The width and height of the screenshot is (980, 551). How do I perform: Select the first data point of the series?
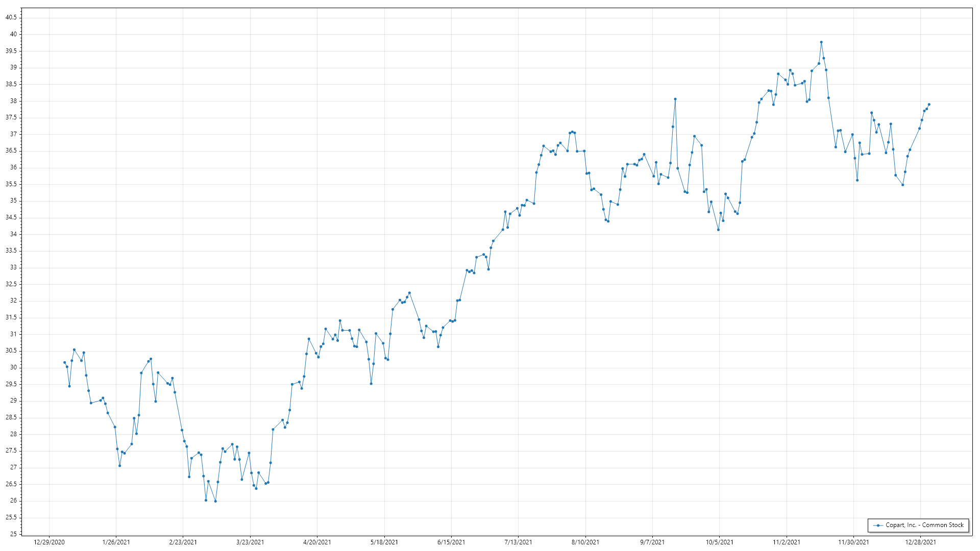[64, 362]
